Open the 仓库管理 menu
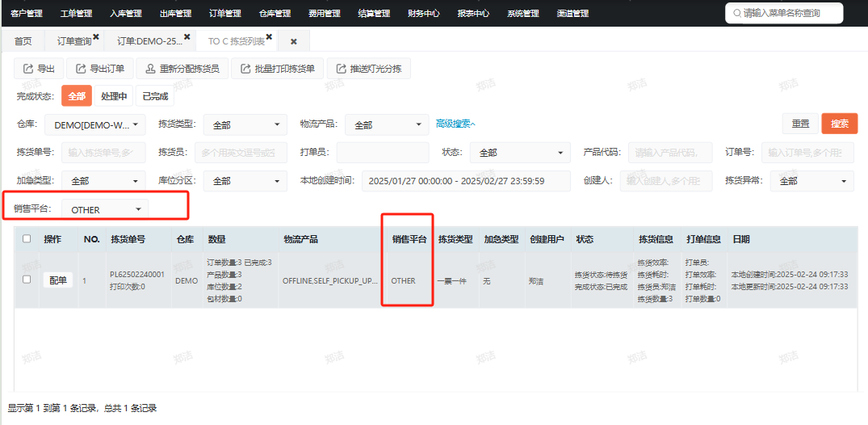The image size is (868, 425). 275,13
